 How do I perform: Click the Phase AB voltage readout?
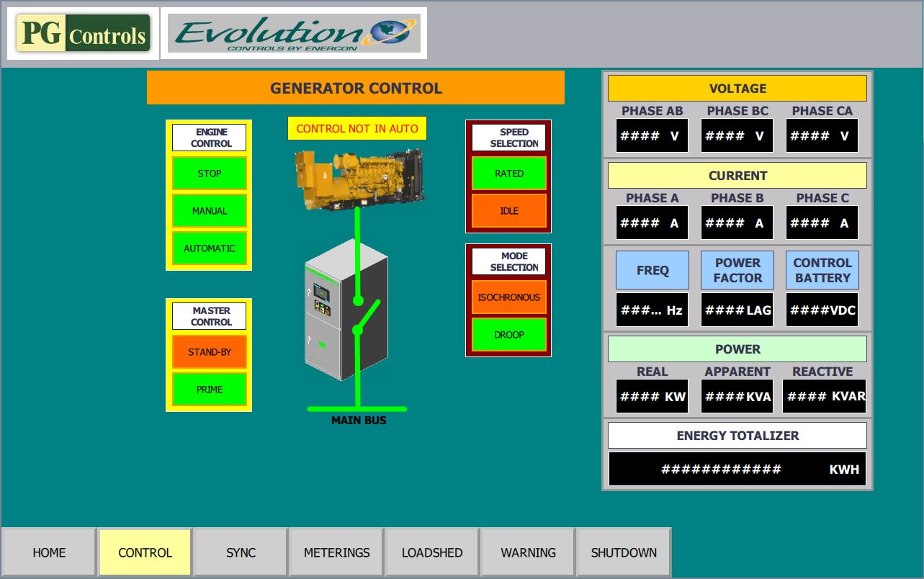[x=652, y=135]
